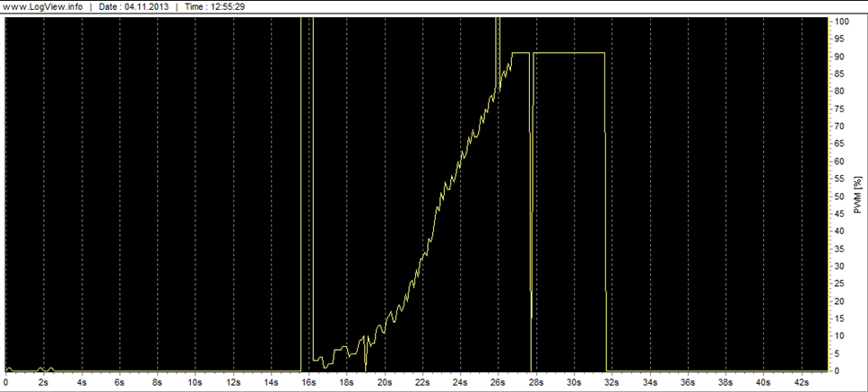
Task: Click the 10 label on PWM axis
Action: (x=840, y=336)
